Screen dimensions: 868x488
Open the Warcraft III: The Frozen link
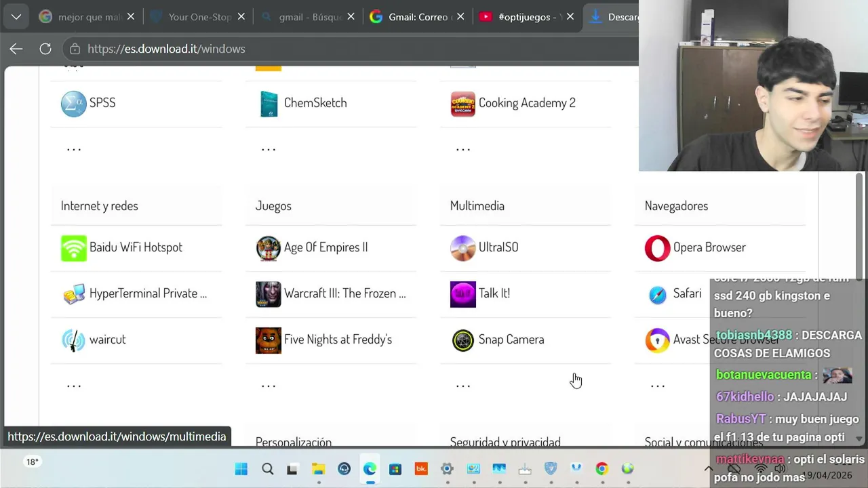click(345, 293)
